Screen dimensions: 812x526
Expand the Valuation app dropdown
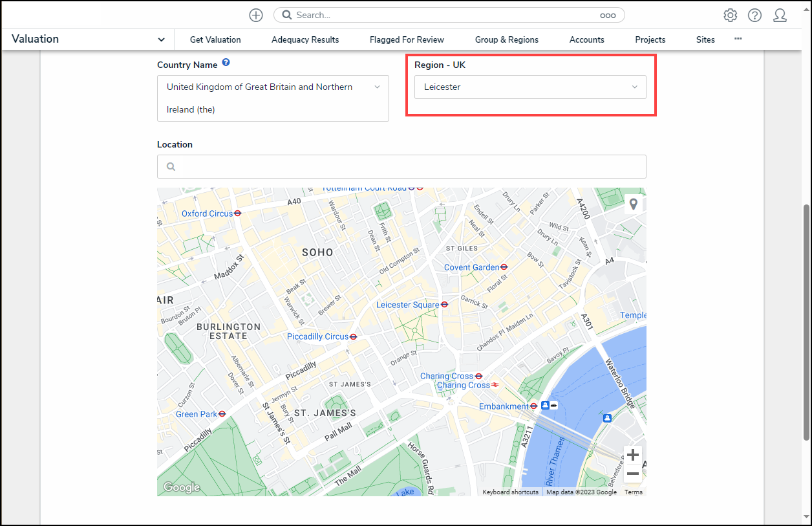(161, 39)
